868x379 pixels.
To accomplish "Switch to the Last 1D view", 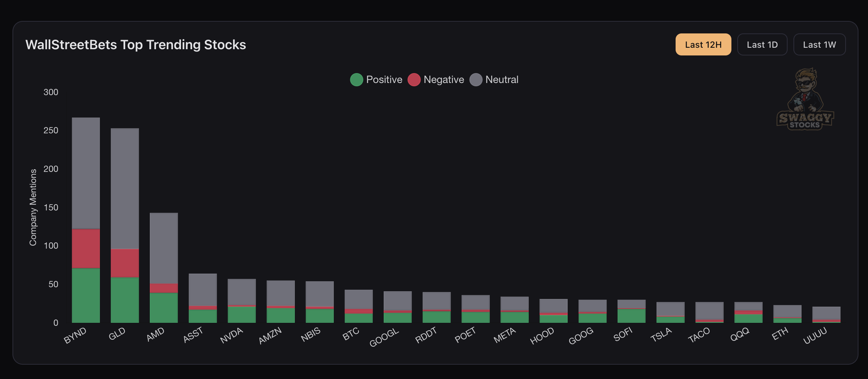I will [762, 45].
